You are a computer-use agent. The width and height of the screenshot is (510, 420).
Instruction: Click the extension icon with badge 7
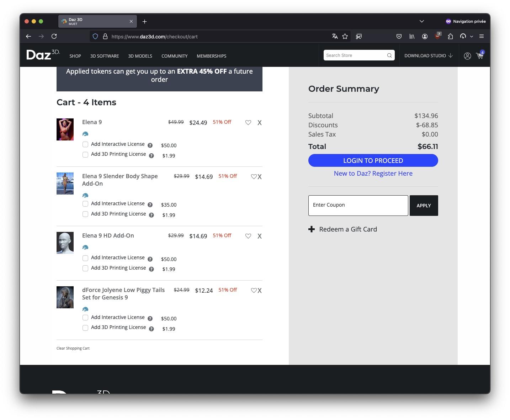437,36
